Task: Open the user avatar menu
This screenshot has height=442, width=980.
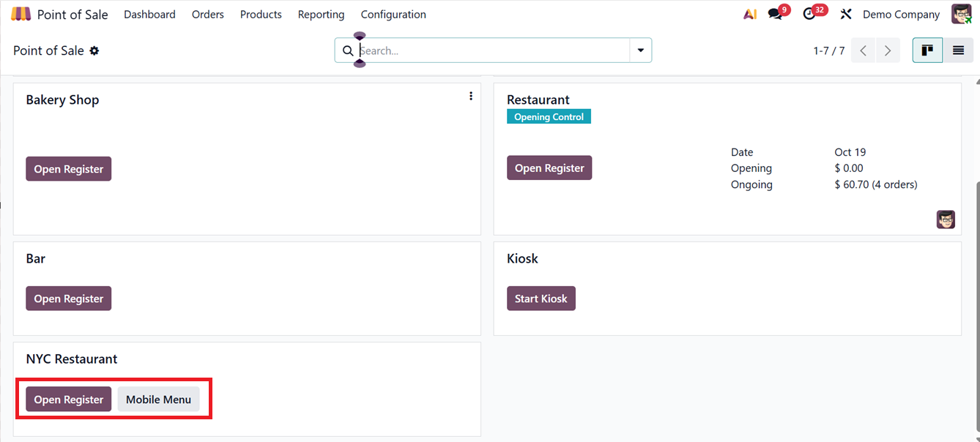Action: [x=961, y=15]
